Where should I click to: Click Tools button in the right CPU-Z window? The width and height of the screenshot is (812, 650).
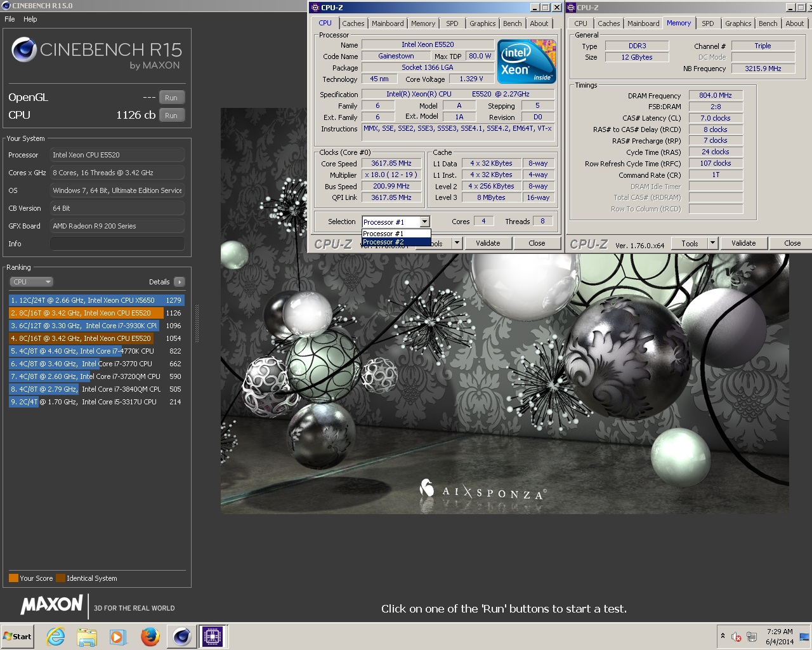click(x=690, y=243)
